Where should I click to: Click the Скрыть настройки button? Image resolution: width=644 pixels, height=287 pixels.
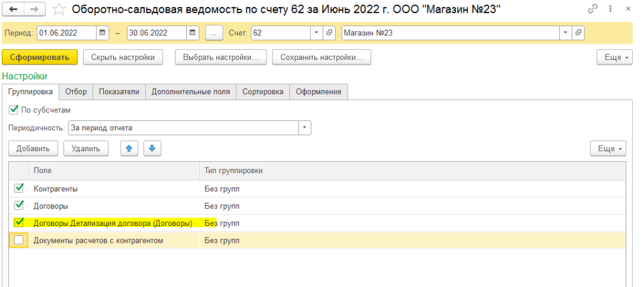click(123, 57)
